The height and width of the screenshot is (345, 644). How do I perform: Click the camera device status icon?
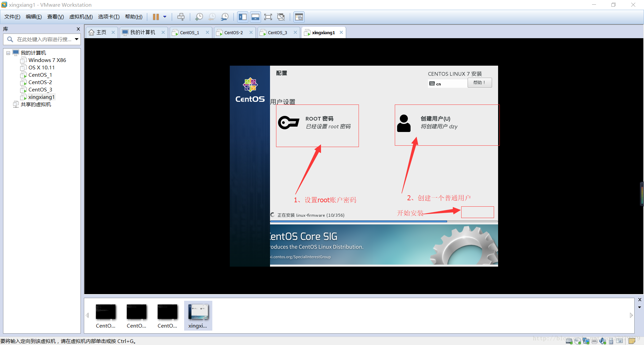(x=620, y=341)
